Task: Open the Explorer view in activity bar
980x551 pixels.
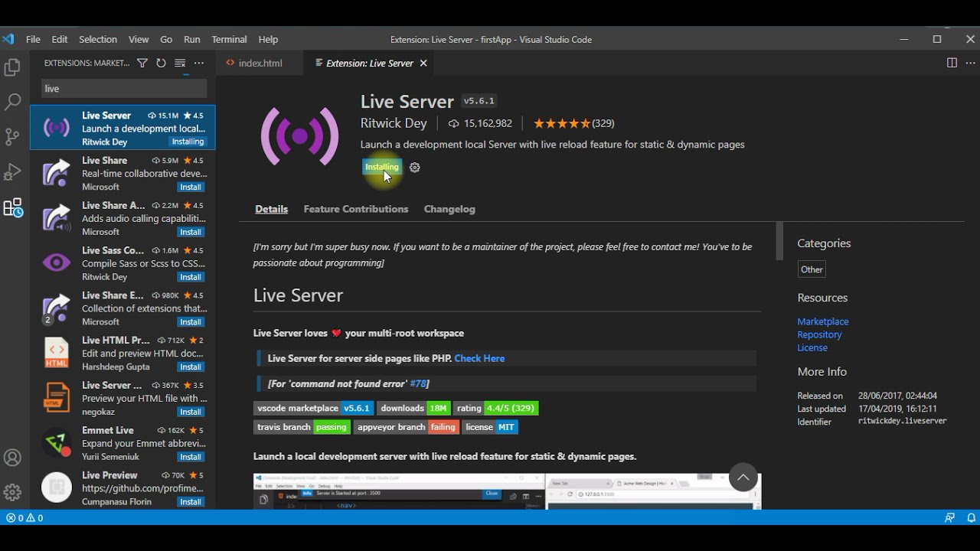Action: click(12, 67)
